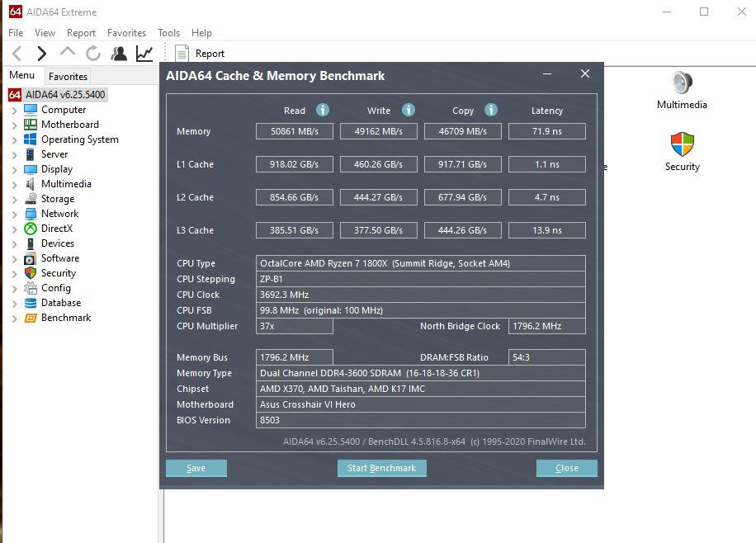Select the Operating System Windows icon in the tree
This screenshot has height=543, width=756.
[x=31, y=139]
